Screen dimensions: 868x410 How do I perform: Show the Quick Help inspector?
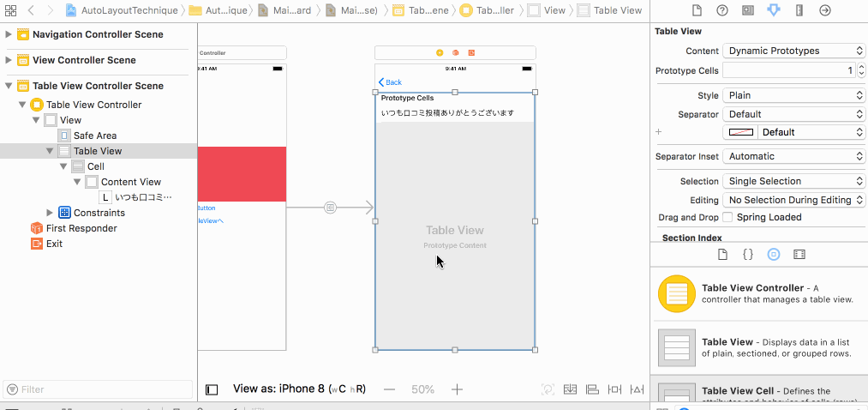click(721, 10)
